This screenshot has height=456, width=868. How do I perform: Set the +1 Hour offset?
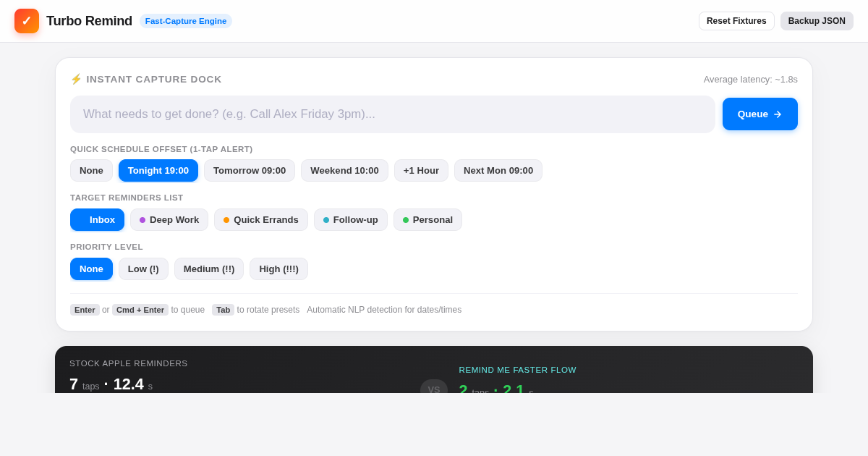coord(421,171)
